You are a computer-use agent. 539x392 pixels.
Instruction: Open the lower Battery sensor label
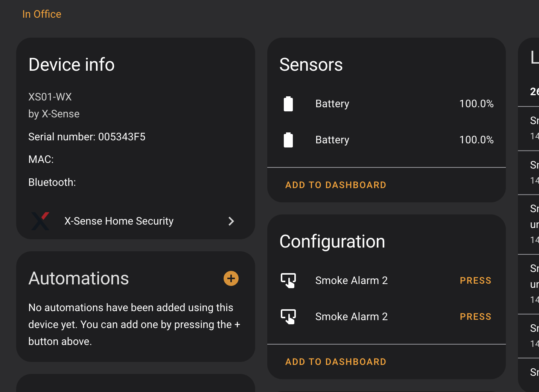coord(332,140)
